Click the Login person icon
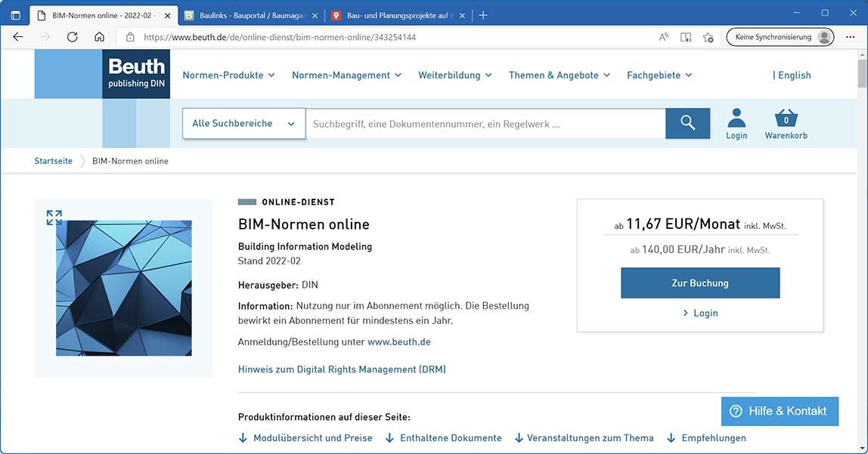Image resolution: width=868 pixels, height=454 pixels. (x=736, y=119)
